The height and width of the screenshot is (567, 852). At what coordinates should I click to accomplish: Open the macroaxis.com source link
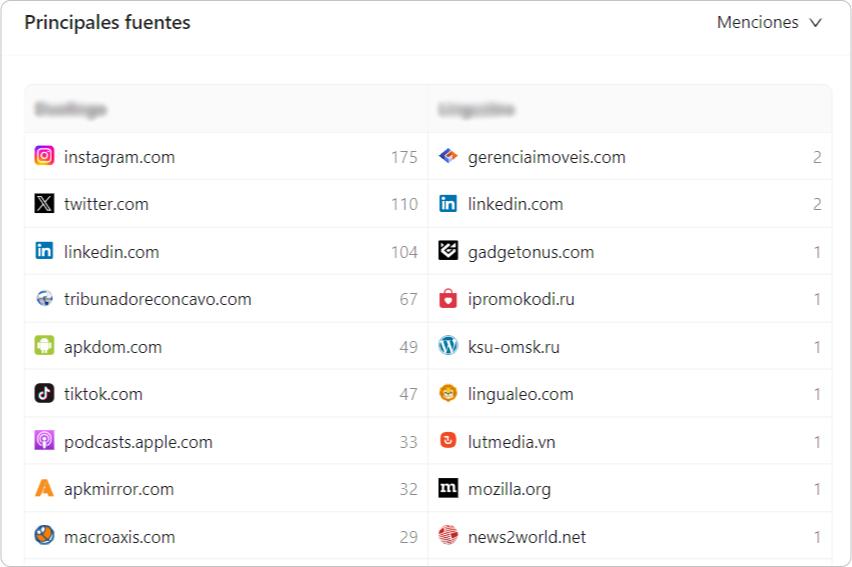pyautogui.click(x=120, y=537)
